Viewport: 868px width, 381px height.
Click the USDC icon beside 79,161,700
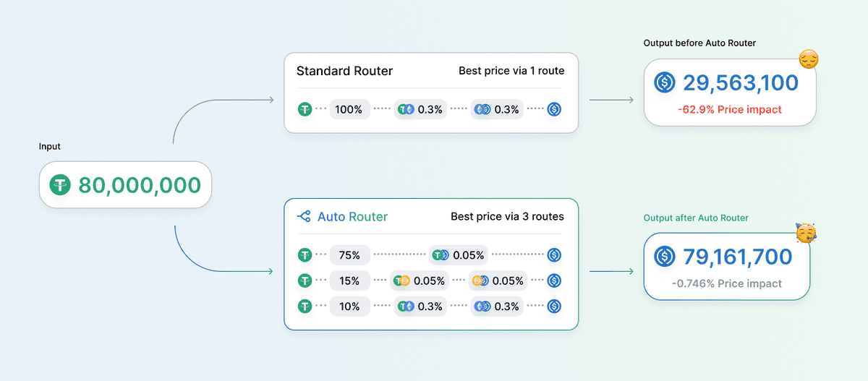coord(664,257)
